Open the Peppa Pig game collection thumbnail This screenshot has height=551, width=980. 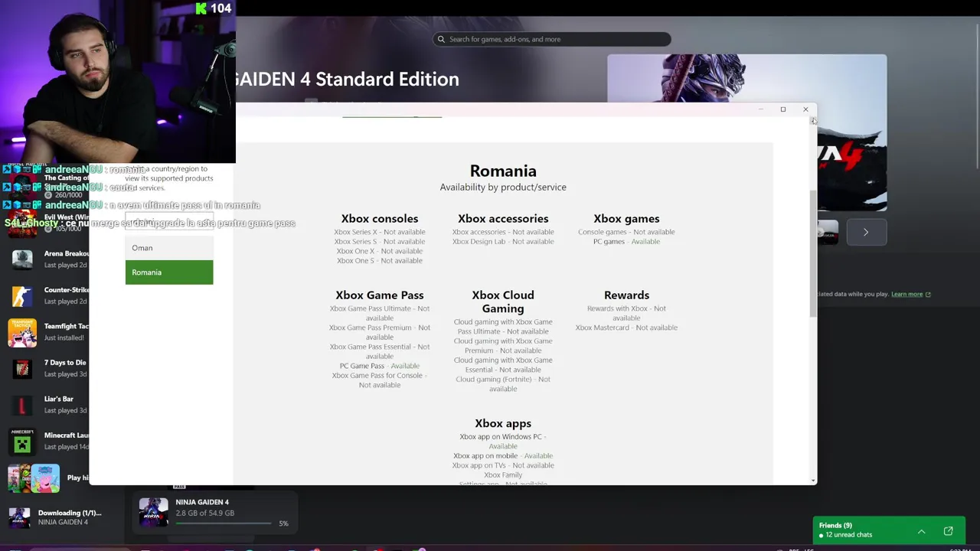pos(45,478)
